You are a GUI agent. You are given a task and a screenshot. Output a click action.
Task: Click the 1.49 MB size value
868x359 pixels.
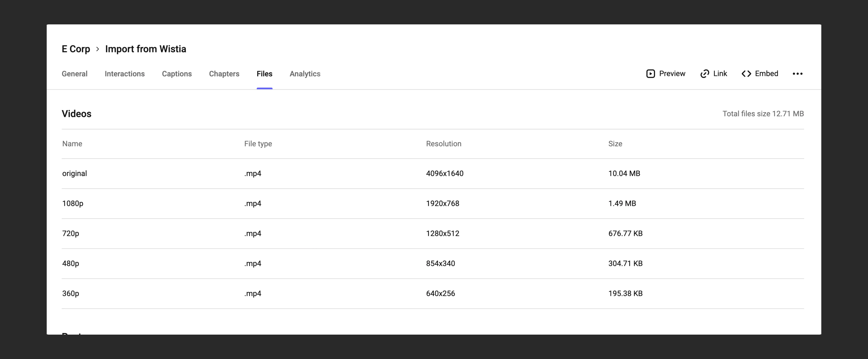622,204
